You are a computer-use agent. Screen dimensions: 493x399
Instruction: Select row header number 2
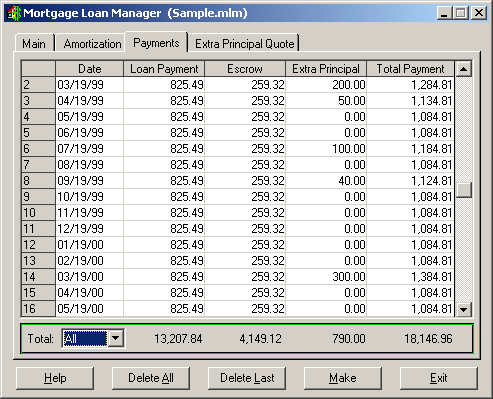click(38, 85)
